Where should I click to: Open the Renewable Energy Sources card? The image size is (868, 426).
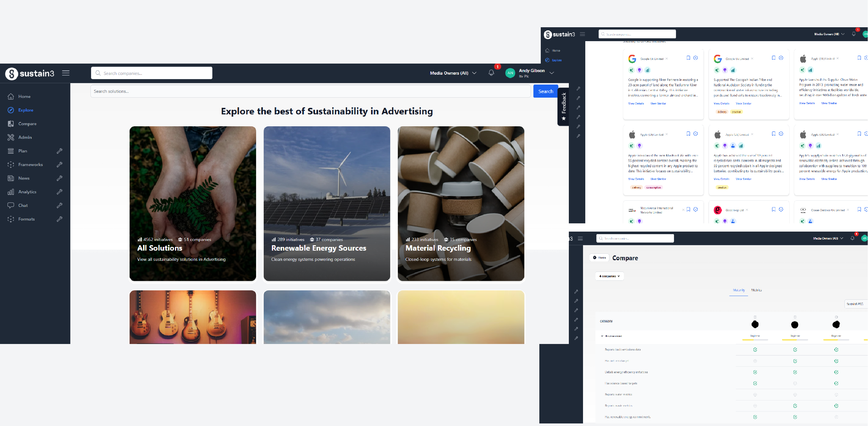pos(327,204)
